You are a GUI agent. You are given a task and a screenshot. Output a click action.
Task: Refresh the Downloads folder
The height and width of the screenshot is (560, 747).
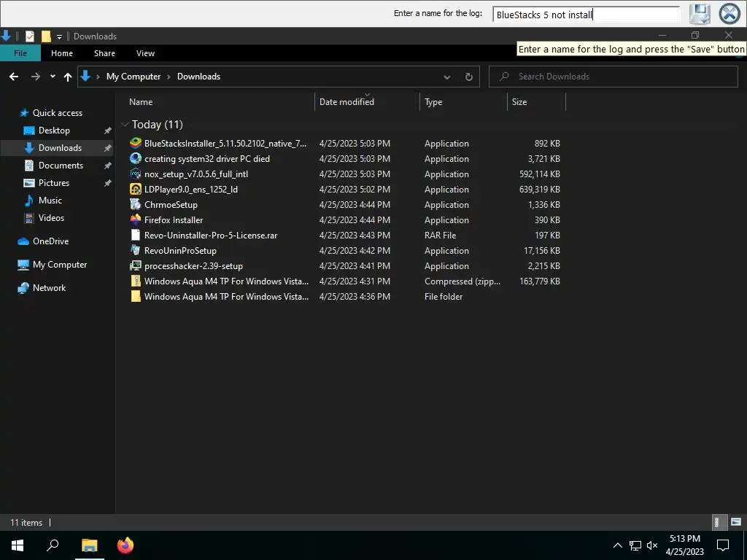[469, 77]
